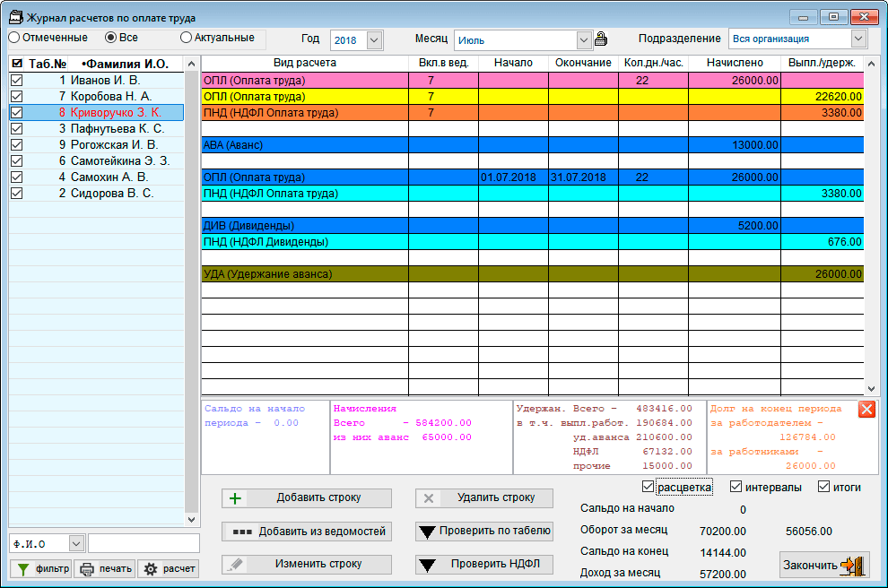Open the Подразделение dropdown
The width and height of the screenshot is (888, 588).
[x=858, y=39]
